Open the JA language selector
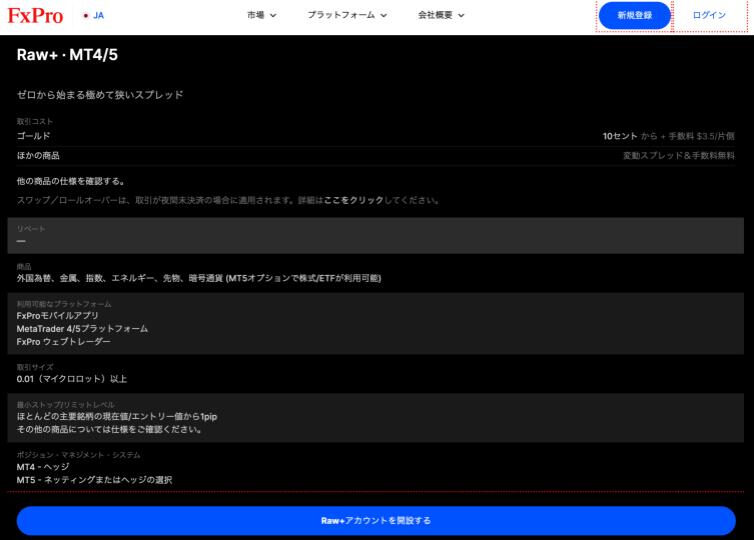Image resolution: width=754 pixels, height=540 pixels. (94, 15)
